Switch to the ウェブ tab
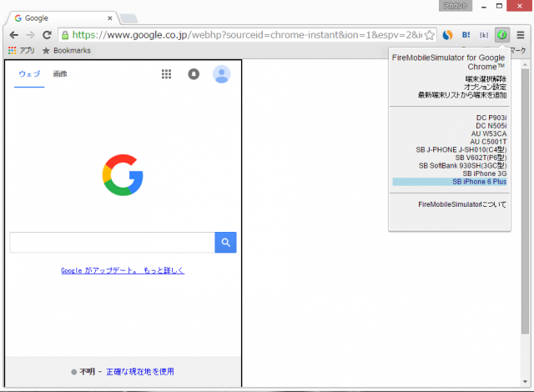Image resolution: width=534 pixels, height=392 pixels. (29, 74)
